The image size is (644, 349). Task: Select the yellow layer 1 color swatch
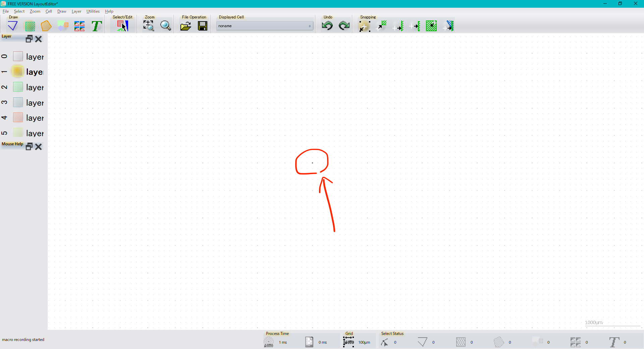18,71
